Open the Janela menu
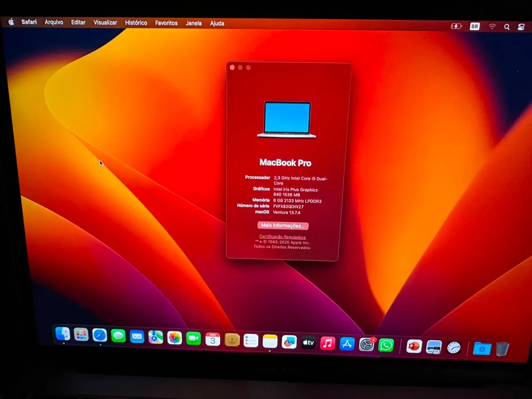532x399 pixels. (194, 23)
